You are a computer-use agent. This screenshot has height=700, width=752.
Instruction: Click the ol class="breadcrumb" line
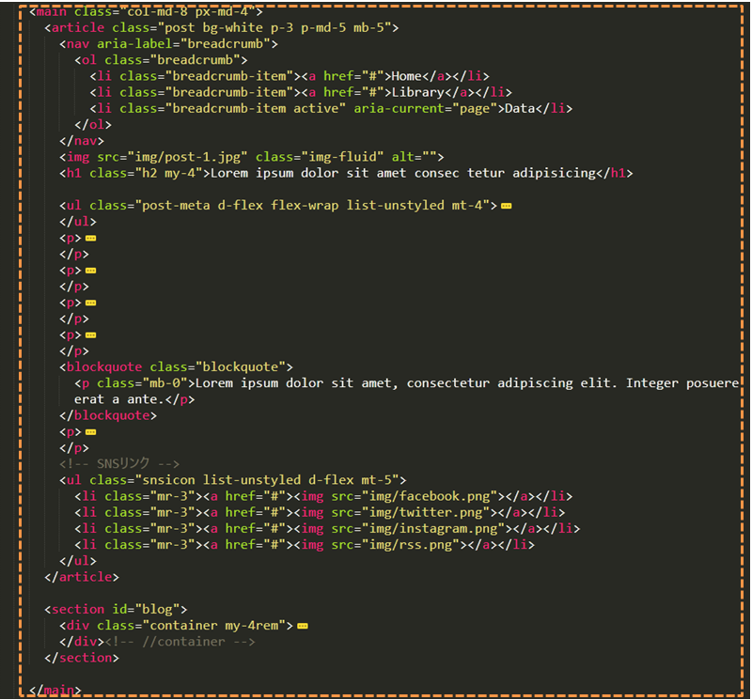tap(161, 60)
